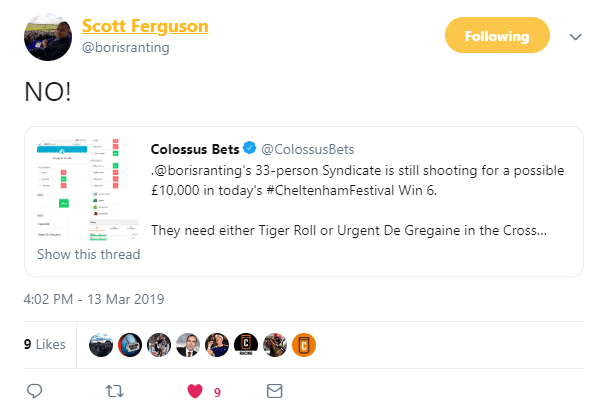Click the orange Colossus logo liker avatar
The height and width of the screenshot is (414, 605).
[304, 345]
